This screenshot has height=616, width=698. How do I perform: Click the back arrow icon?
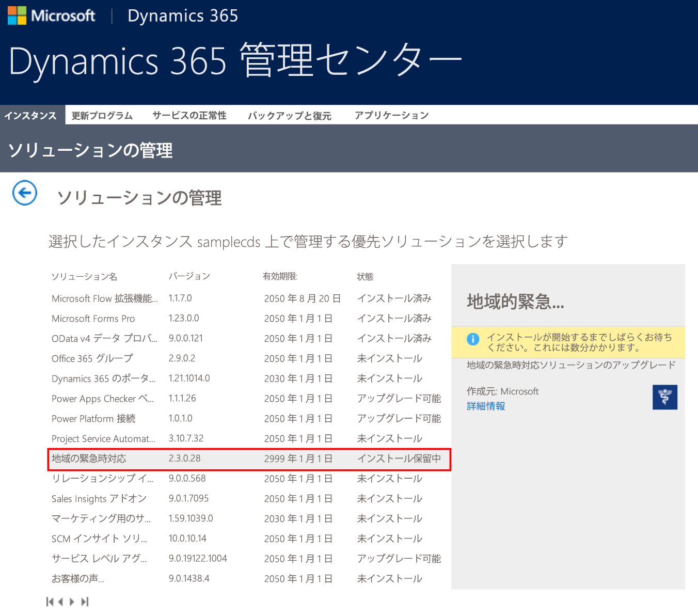(25, 193)
